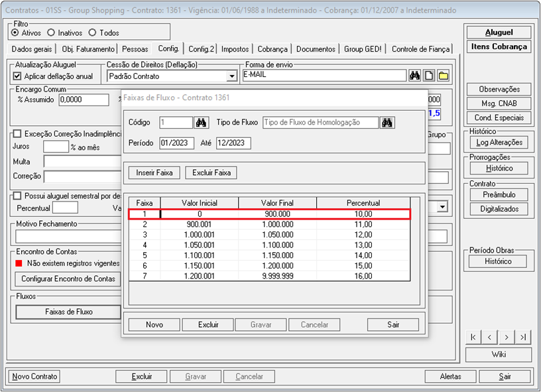Switch to the Impostos tab
This screenshot has width=541, height=392.
coord(235,49)
